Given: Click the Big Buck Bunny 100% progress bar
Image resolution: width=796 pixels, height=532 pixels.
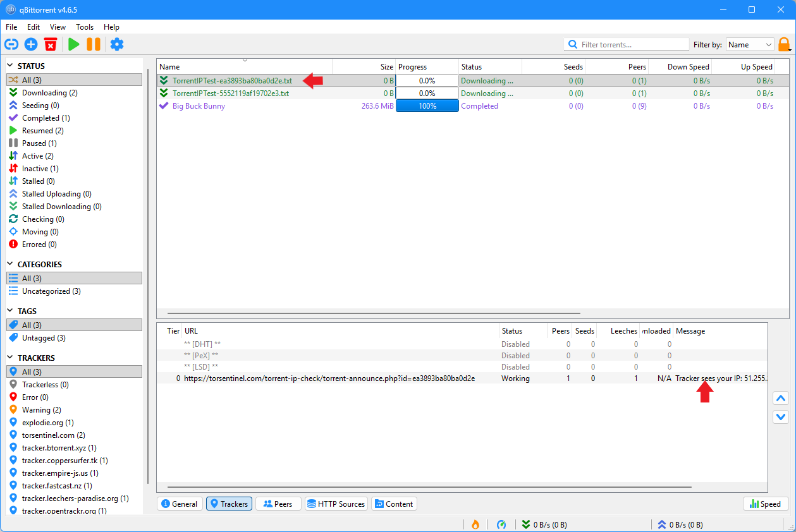Looking at the screenshot, I should (427, 106).
